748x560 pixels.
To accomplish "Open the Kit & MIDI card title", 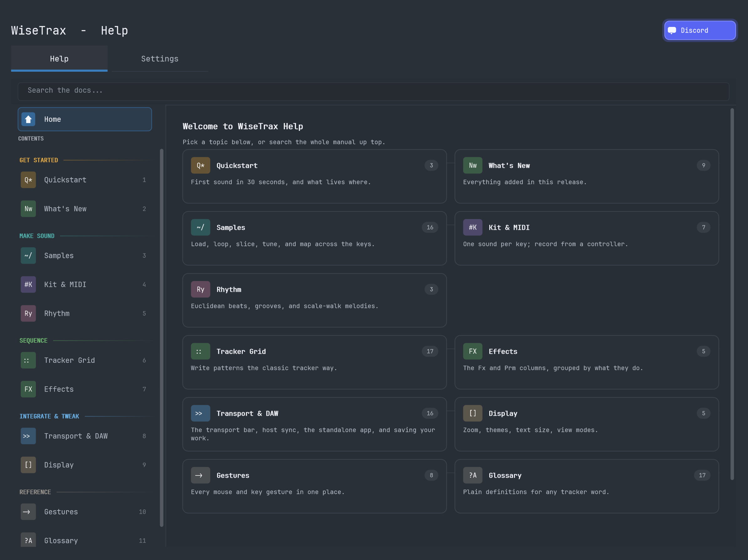I will click(x=509, y=228).
